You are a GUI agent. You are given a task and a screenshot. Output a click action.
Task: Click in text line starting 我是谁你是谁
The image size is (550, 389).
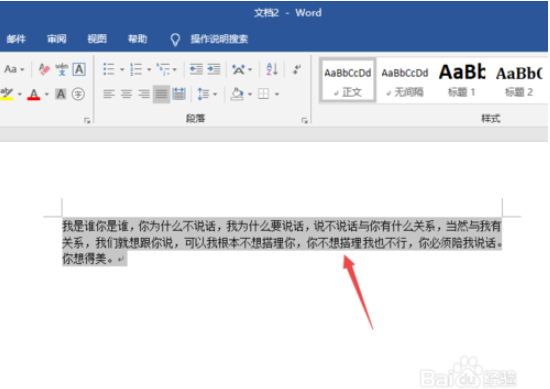click(x=282, y=226)
